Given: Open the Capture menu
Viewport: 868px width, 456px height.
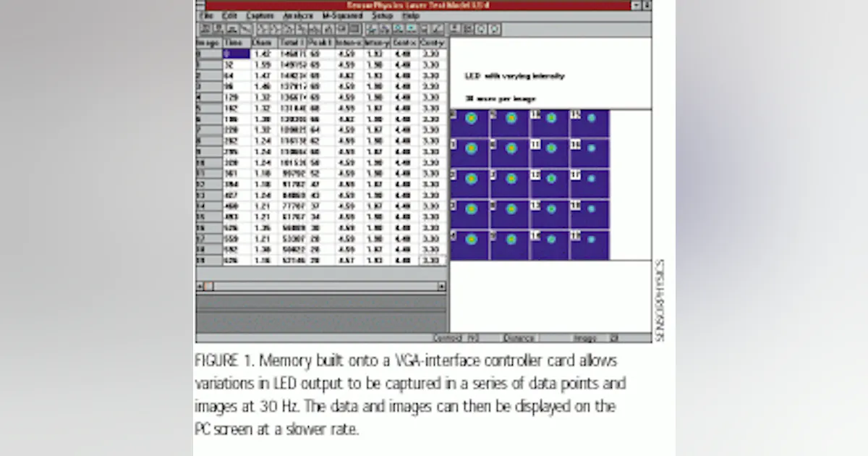Looking at the screenshot, I should [x=259, y=15].
